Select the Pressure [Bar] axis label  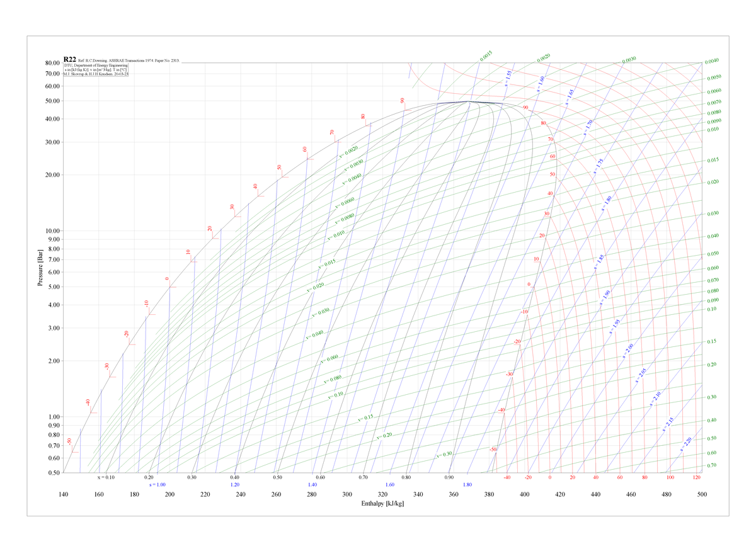(40, 268)
